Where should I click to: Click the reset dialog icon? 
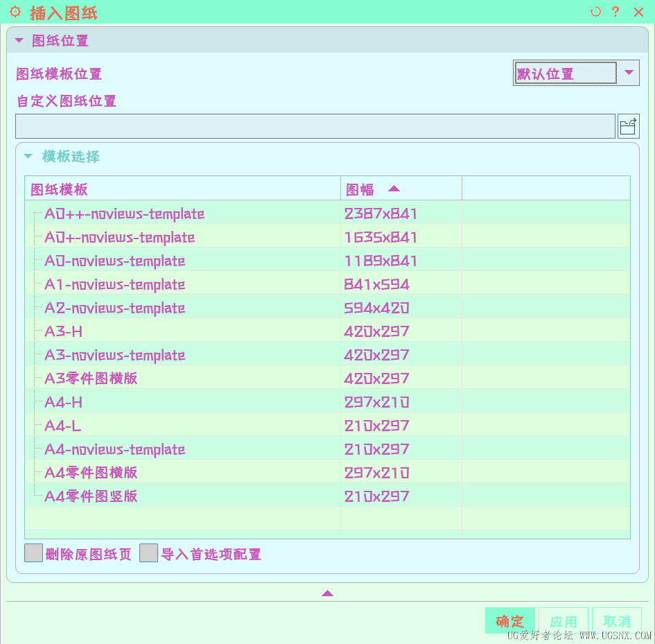click(595, 12)
